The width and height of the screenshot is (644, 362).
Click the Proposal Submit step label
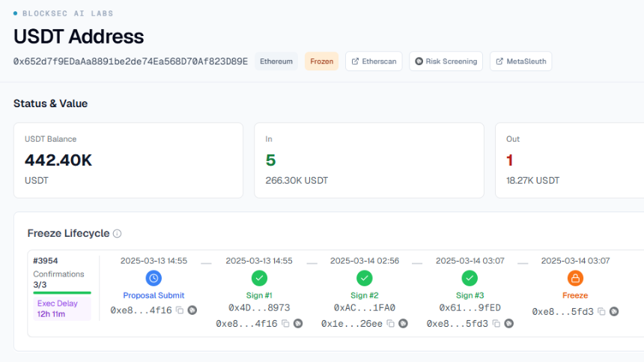click(154, 295)
